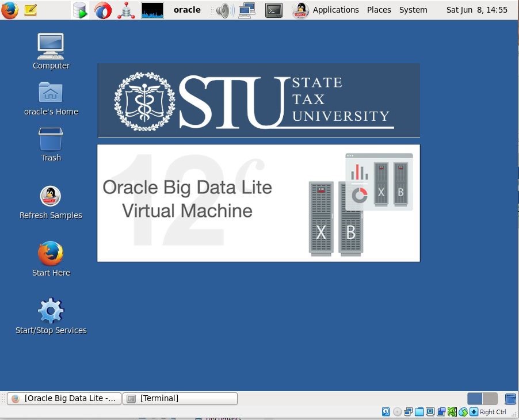Viewport: 519px width, 420px height.
Task: Restore the Oracle Big Data Lite taskbar window
Action: [64, 399]
